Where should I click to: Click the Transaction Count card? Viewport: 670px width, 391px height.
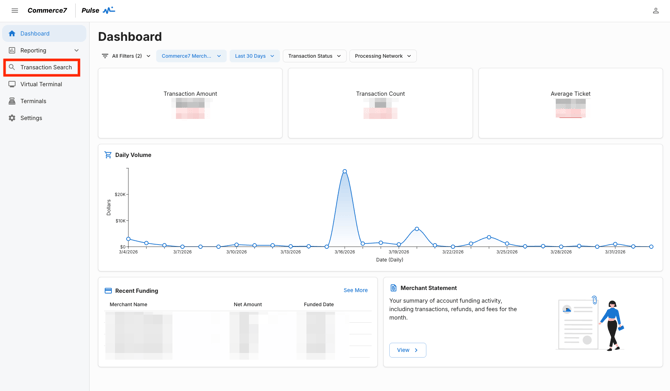pos(380,103)
